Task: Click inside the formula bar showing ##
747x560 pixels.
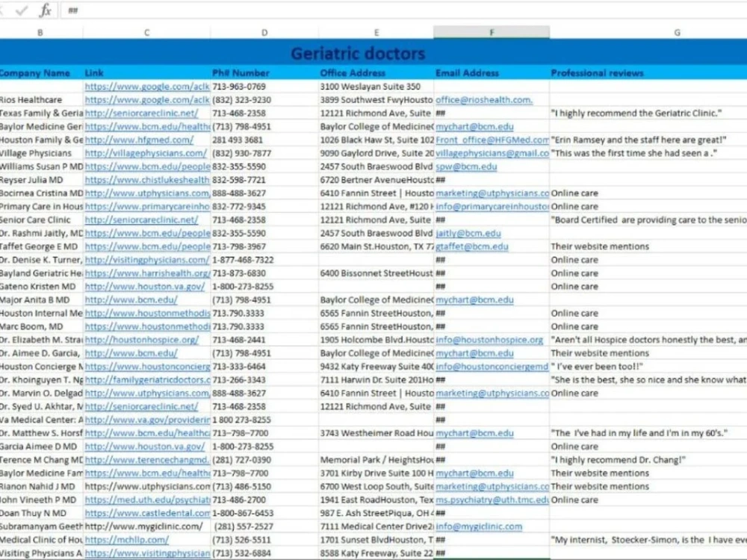Action: pyautogui.click(x=404, y=10)
